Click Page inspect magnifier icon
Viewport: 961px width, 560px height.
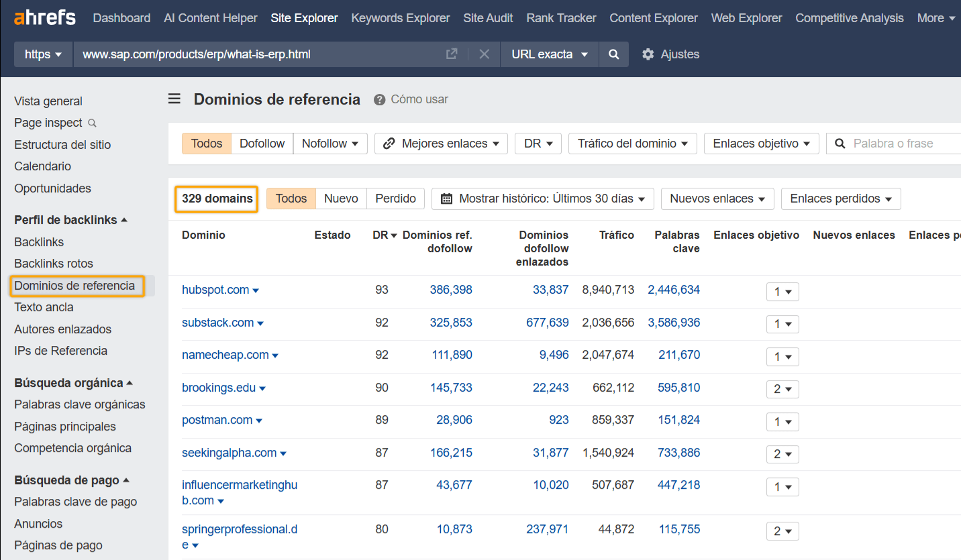(93, 123)
